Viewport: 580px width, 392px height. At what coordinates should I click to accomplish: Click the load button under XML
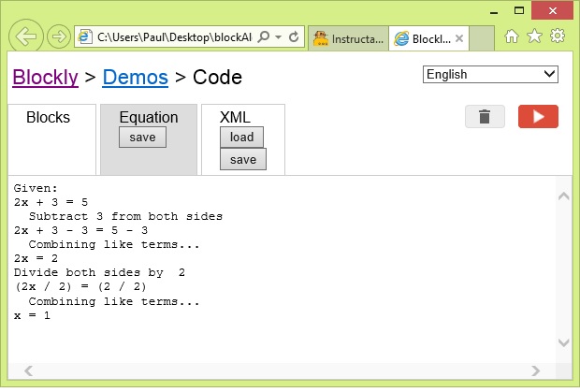[x=241, y=138]
